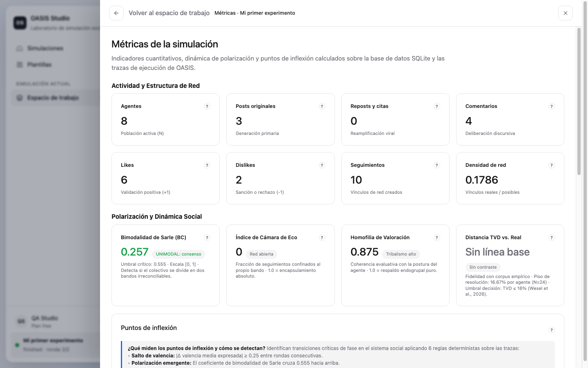Click the Polarización emergente rule text
588x368 pixels.
(235, 363)
